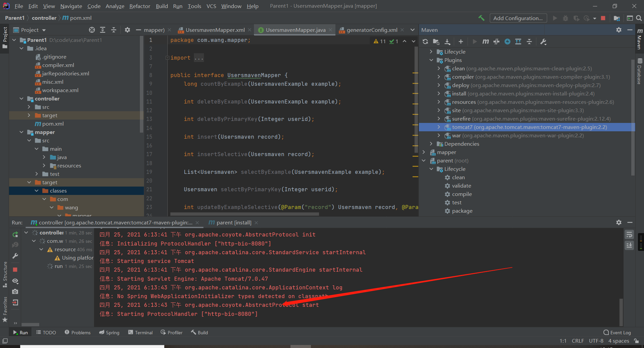Image resolution: width=644 pixels, height=348 pixels.
Task: Toggle Scroll to End in console
Action: point(629,246)
